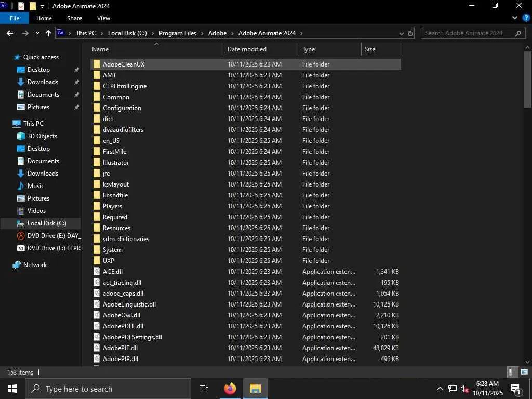Select the UXP folder
The width and height of the screenshot is (532, 399).
click(x=108, y=261)
